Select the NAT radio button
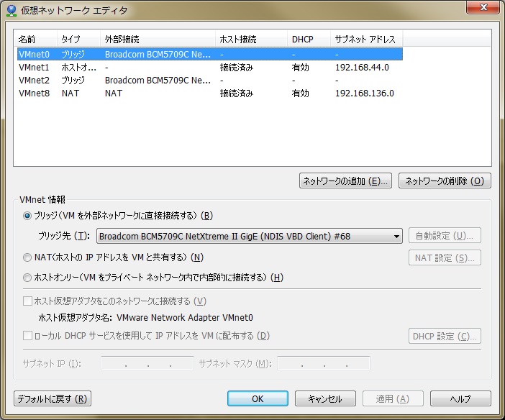The image size is (505, 420). (x=27, y=257)
